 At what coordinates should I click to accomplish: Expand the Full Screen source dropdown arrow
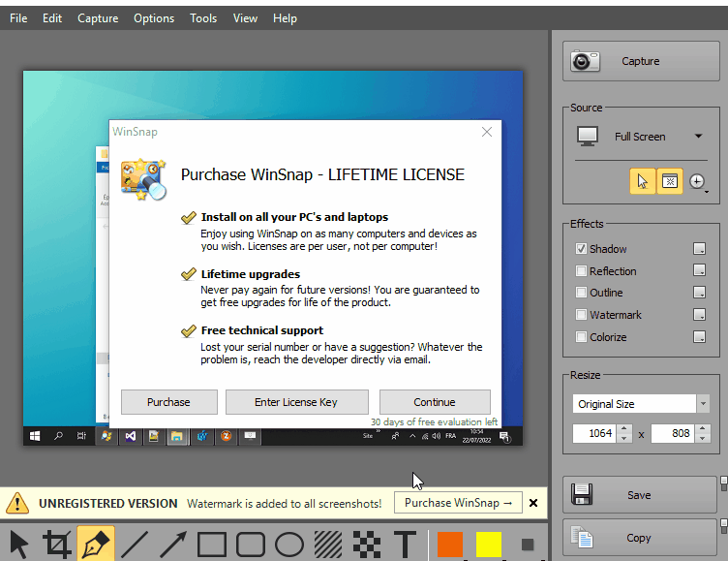698,137
